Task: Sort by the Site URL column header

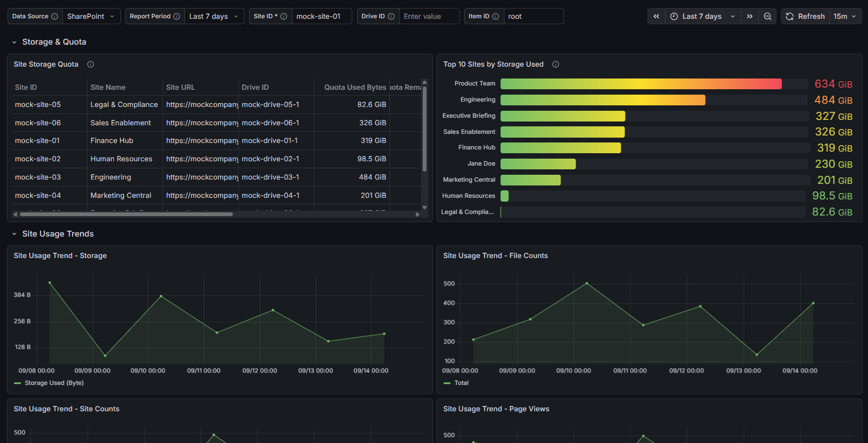Action: click(181, 87)
